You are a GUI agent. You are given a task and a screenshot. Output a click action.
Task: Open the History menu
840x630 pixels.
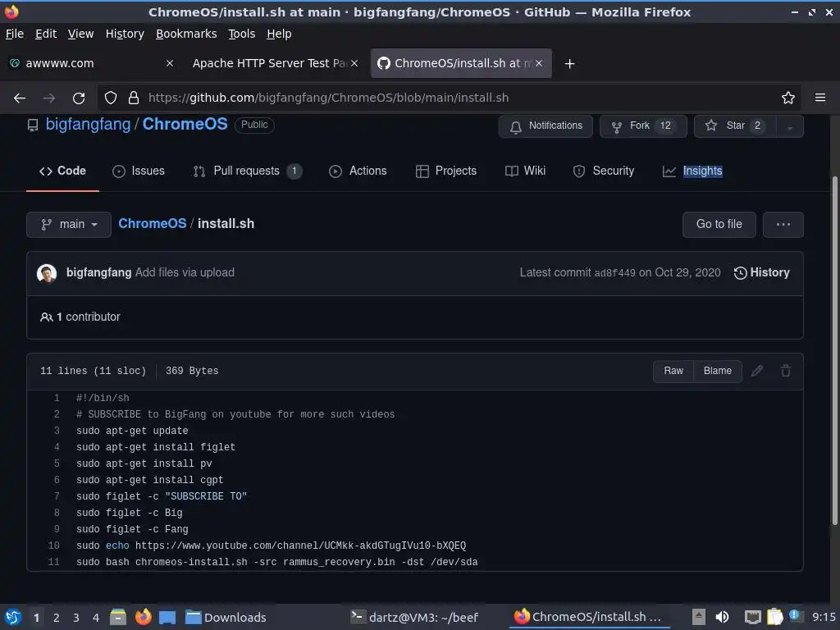click(125, 34)
